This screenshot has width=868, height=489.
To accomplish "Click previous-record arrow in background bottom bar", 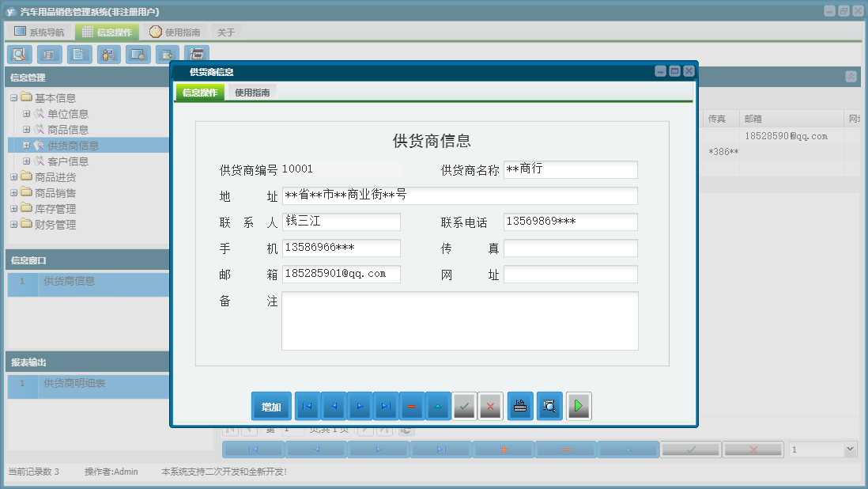I will [x=316, y=449].
